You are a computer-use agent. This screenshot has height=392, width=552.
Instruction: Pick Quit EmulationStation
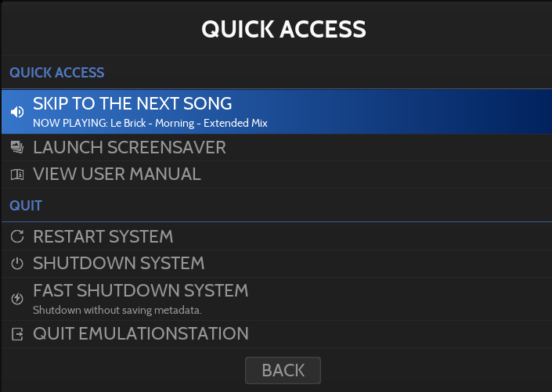pyautogui.click(x=140, y=334)
